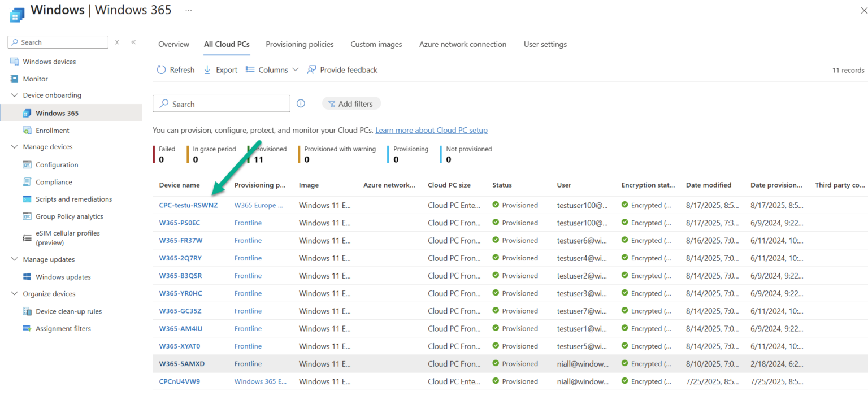Click the Refresh icon in the toolbar
This screenshot has height=404, width=868.
point(161,69)
